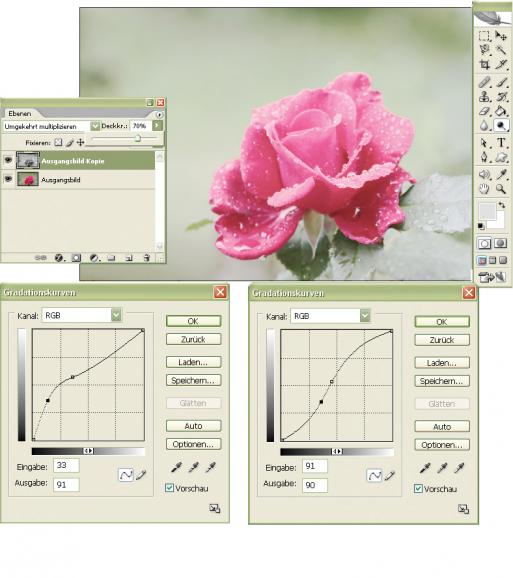Add layer style in Ebenen panel
Image resolution: width=513 pixels, height=578 pixels.
[x=59, y=258]
